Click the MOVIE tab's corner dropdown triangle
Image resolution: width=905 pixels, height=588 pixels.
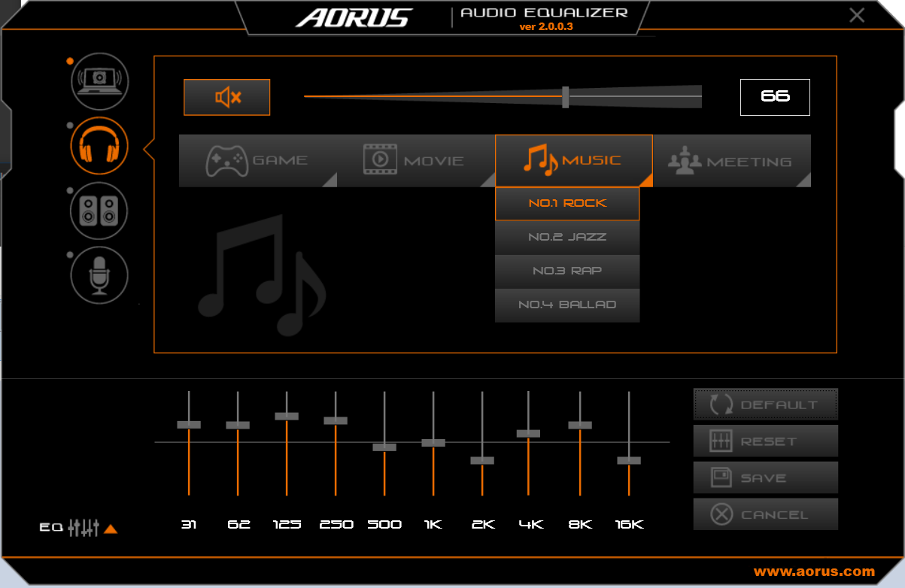click(x=488, y=180)
